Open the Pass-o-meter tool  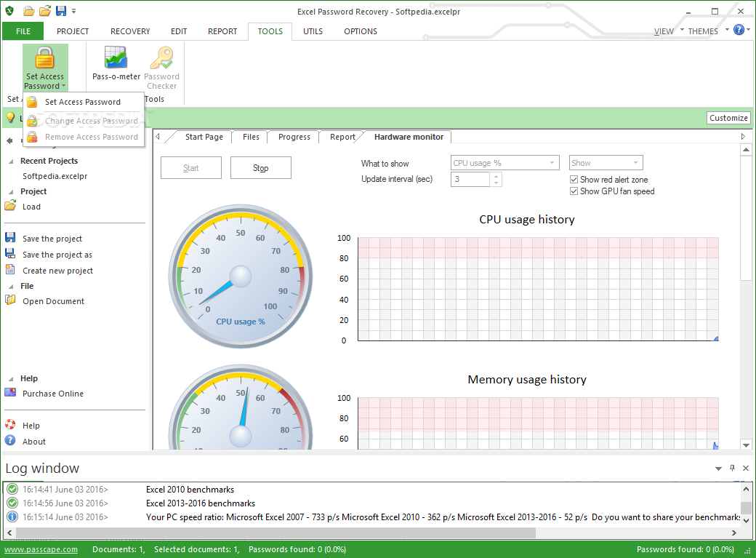[x=116, y=63]
